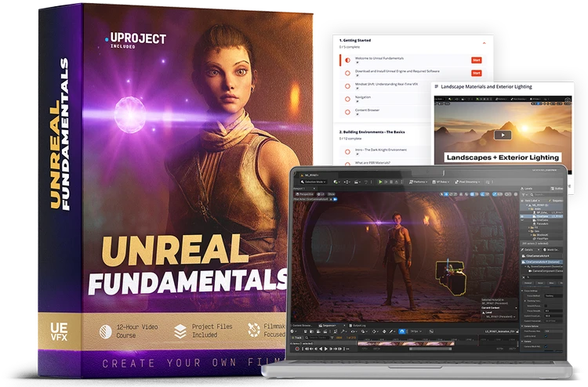Toggle the blue Sequencer snapping magnet icon
Viewport: 588px width, 387px height.
point(402,331)
